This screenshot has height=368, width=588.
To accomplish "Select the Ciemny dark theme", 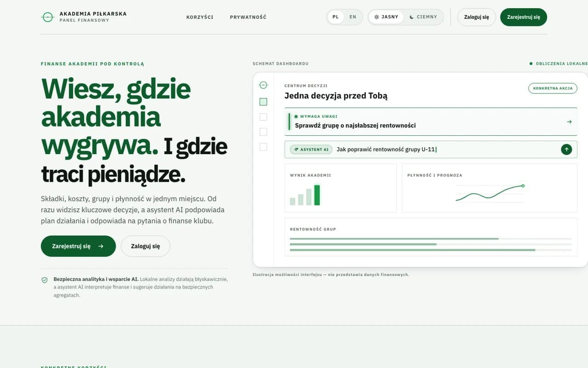I will point(424,17).
